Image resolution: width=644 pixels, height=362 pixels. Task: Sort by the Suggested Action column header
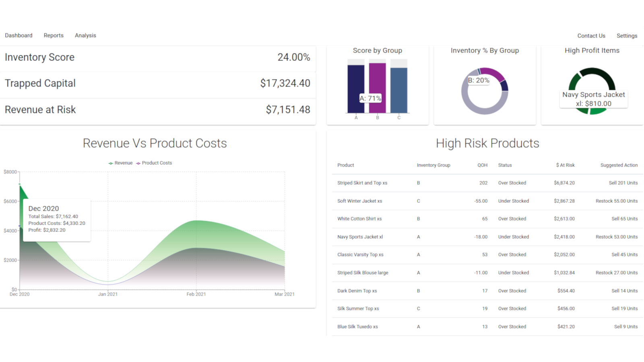pos(619,165)
